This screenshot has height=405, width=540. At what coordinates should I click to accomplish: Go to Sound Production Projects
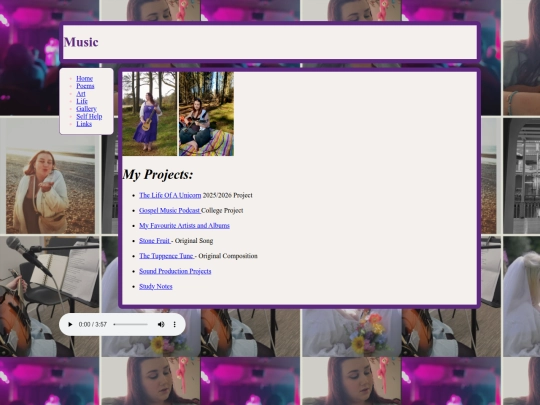click(175, 271)
